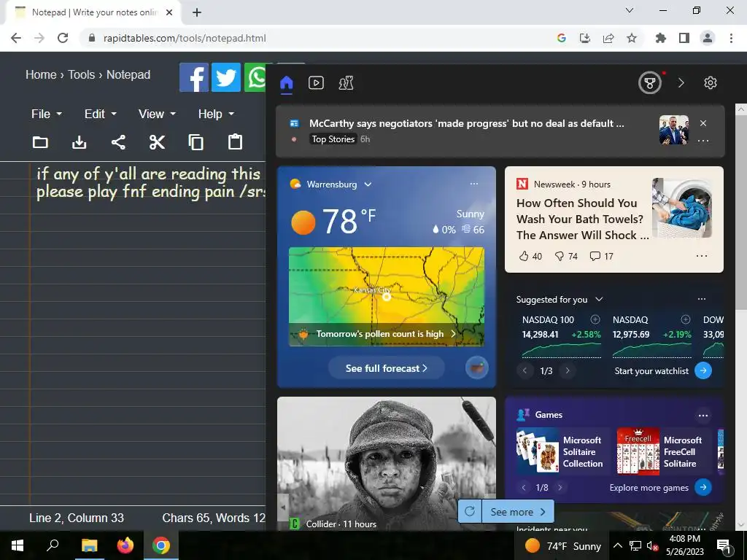This screenshot has width=747, height=560.
Task: Click the taskbar weather 74°F Sunny widget
Action: pyautogui.click(x=562, y=545)
